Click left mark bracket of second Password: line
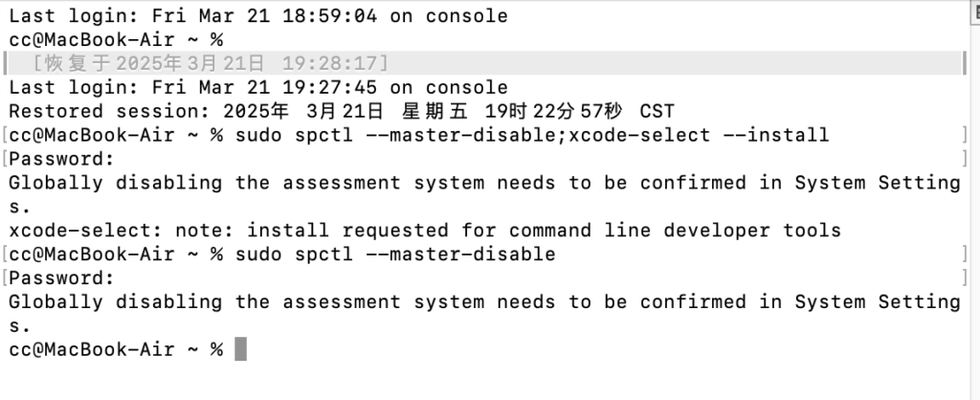This screenshot has height=400, width=980. click(5, 278)
